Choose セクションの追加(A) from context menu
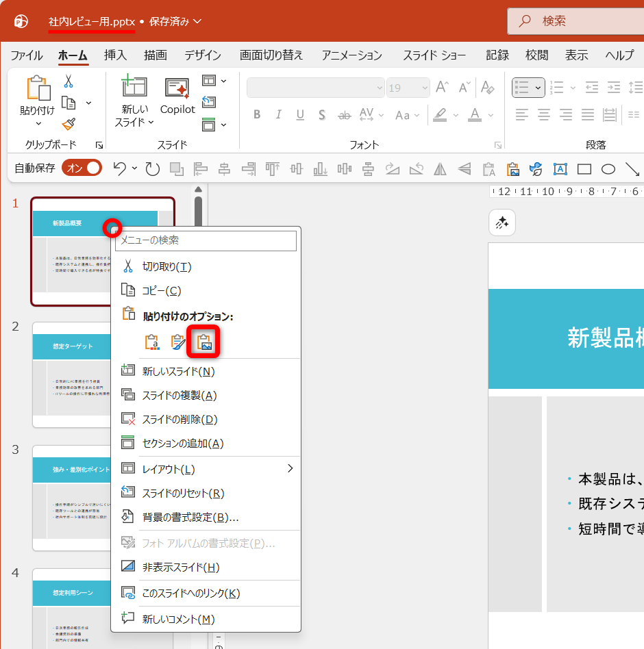 click(x=206, y=444)
